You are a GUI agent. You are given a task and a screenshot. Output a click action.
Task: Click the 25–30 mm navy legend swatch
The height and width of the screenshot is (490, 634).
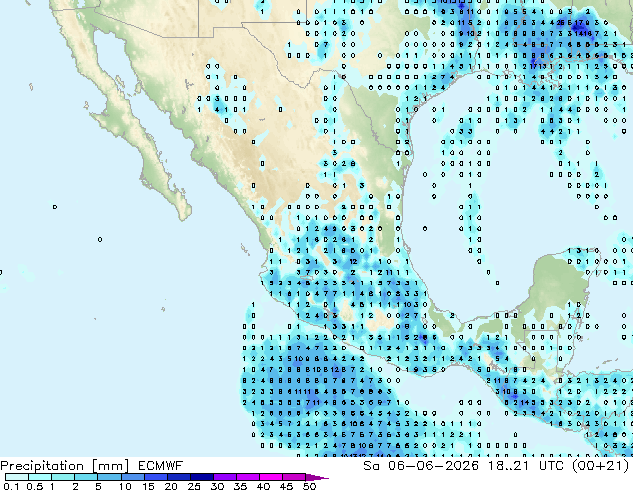[x=202, y=477]
